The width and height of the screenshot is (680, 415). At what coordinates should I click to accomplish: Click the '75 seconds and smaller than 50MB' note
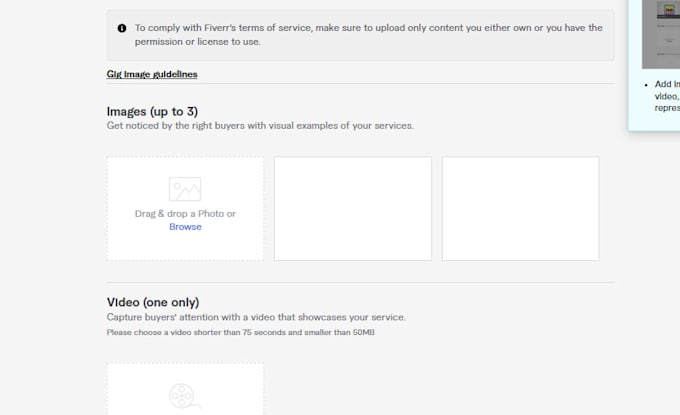tap(241, 333)
